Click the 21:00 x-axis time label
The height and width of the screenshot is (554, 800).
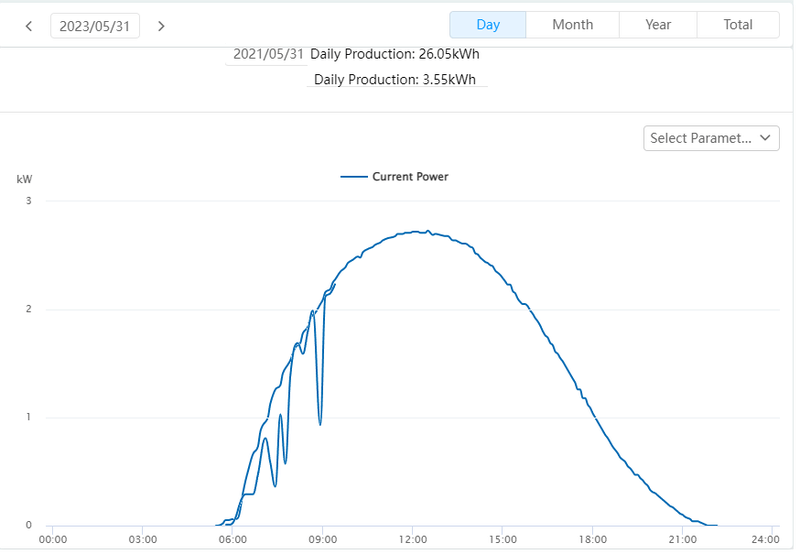point(682,540)
